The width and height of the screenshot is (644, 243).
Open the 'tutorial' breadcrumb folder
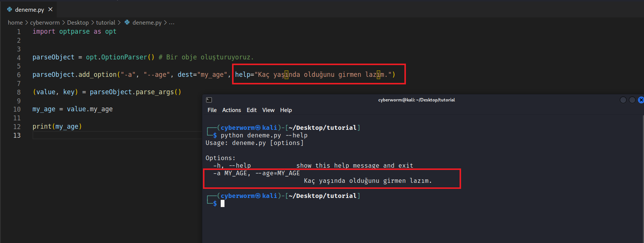[x=105, y=23]
